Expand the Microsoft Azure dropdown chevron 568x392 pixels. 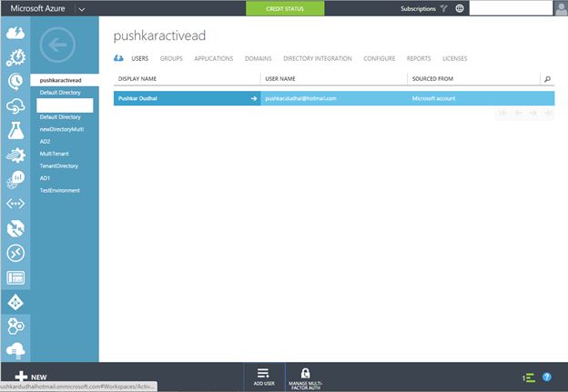[x=82, y=9]
